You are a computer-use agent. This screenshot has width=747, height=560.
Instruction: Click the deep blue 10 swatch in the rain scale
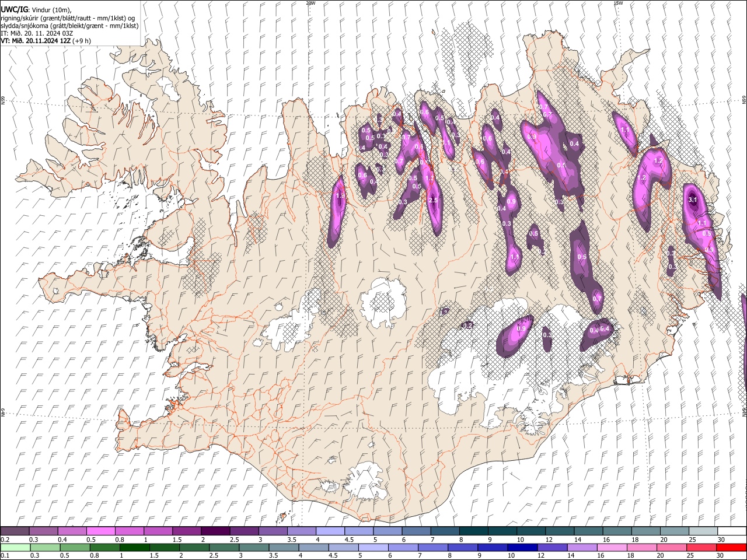pos(522,547)
